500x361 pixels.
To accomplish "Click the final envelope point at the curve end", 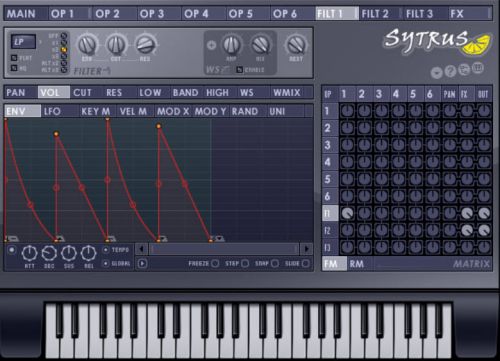I will click(211, 240).
